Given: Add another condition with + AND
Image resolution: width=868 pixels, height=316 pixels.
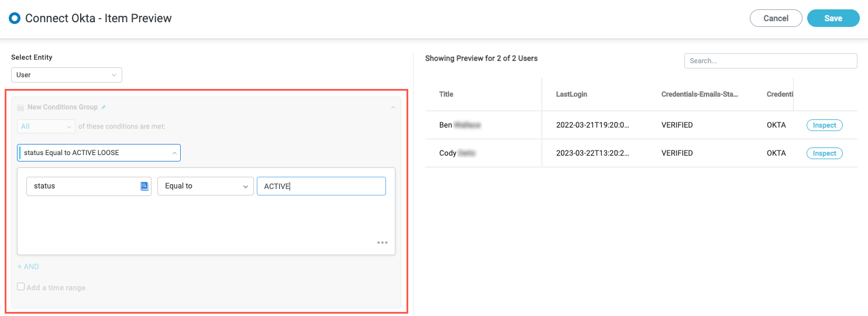Looking at the screenshot, I should [28, 266].
